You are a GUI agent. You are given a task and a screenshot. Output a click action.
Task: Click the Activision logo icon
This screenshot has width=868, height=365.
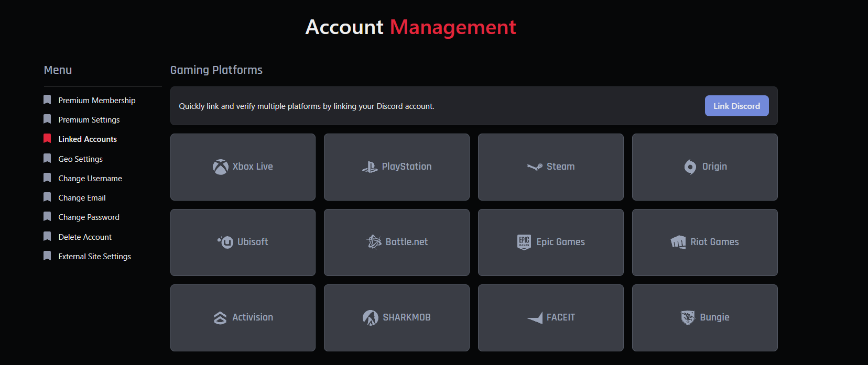tap(220, 317)
